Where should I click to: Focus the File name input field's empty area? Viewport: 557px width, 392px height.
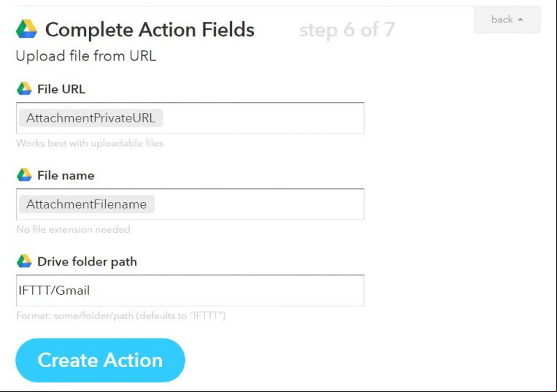[259, 204]
